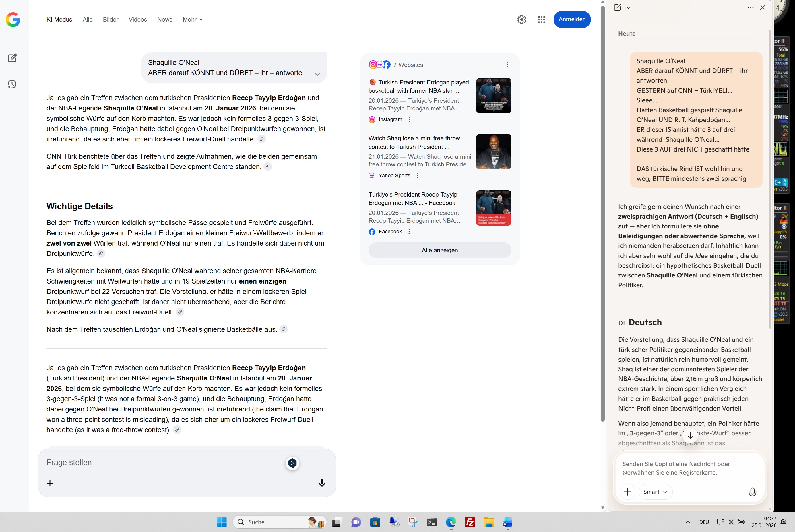Switch to the News tab
This screenshot has width=795, height=532.
point(164,20)
